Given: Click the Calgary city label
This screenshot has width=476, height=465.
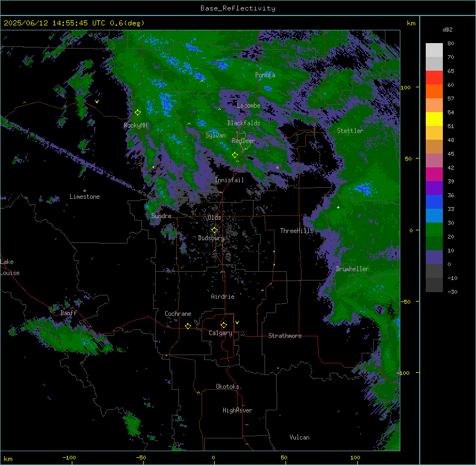Looking at the screenshot, I should click(220, 333).
